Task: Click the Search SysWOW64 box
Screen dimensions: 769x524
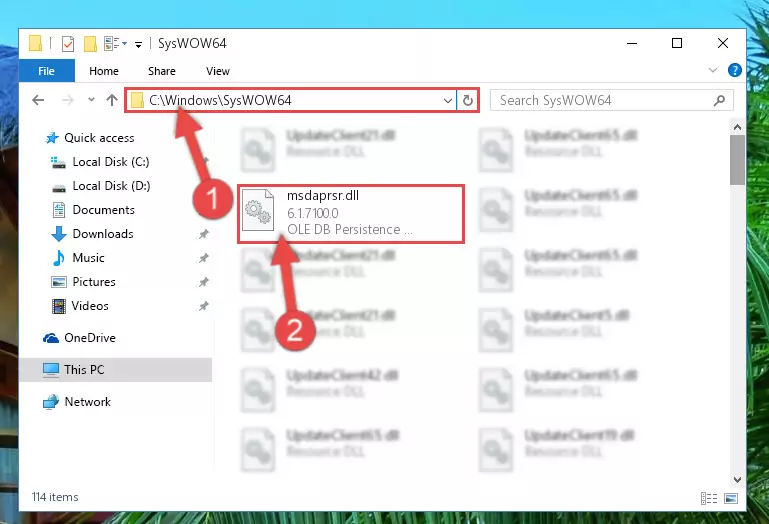Action: 612,101
